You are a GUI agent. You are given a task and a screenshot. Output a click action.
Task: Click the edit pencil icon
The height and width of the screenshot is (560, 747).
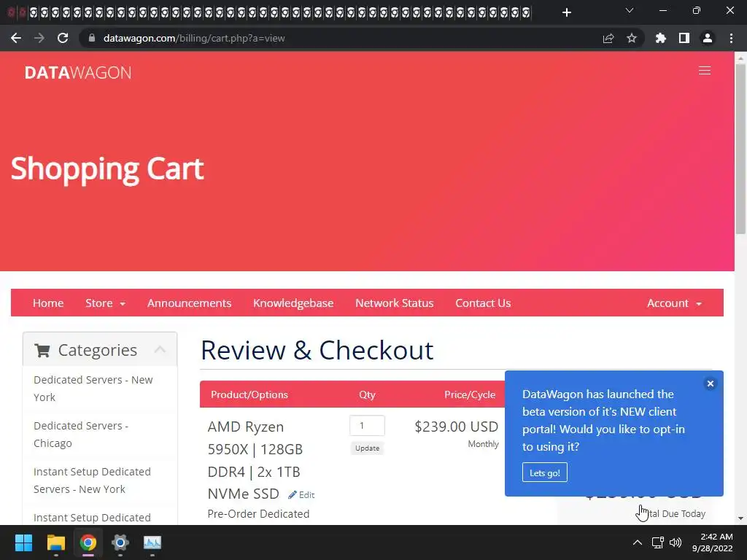292,495
